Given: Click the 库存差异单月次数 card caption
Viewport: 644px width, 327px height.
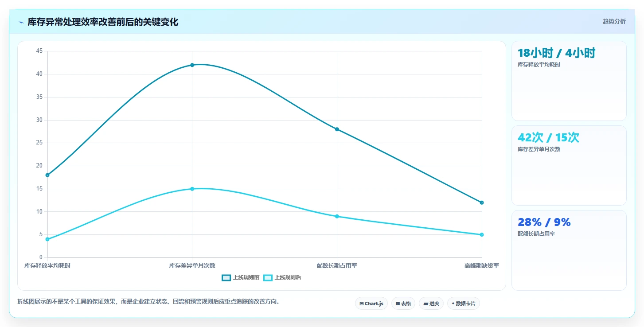Looking at the screenshot, I should 539,149.
